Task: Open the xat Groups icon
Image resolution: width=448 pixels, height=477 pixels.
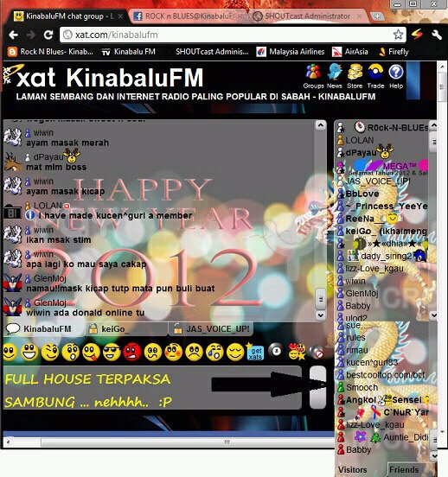Action: tap(313, 72)
